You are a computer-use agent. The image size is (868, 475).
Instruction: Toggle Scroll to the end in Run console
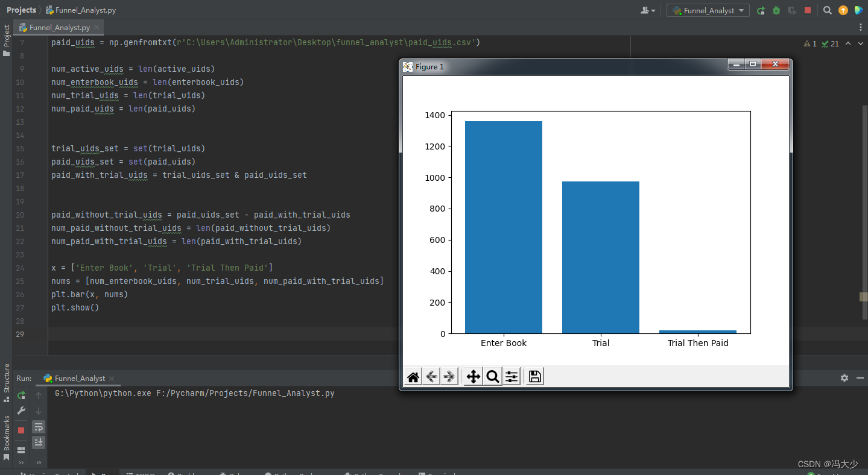pos(39,442)
